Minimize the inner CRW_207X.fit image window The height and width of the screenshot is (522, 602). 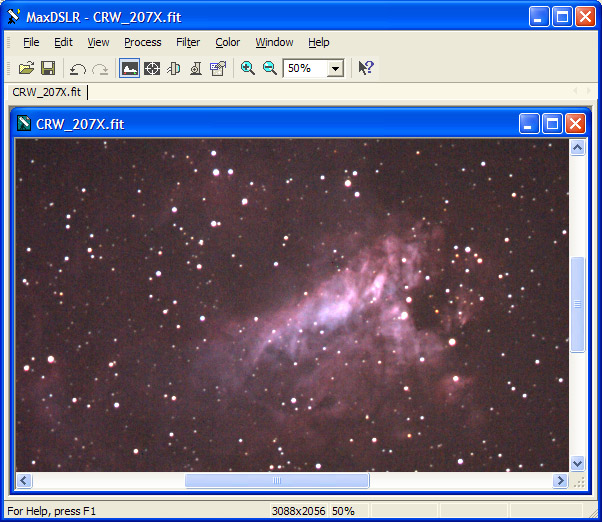(529, 124)
